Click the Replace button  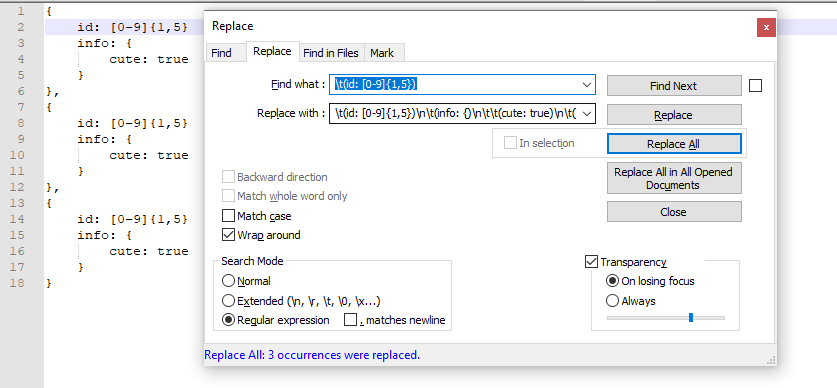click(x=674, y=115)
